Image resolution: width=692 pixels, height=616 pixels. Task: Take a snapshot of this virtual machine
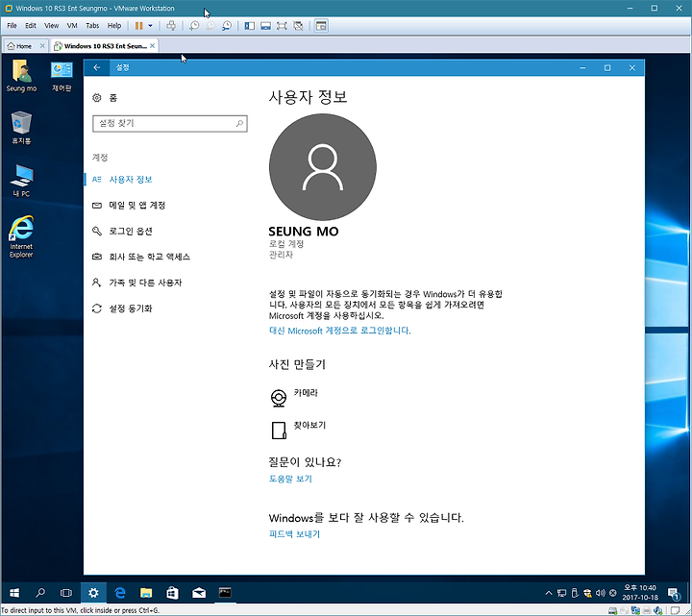click(x=194, y=26)
